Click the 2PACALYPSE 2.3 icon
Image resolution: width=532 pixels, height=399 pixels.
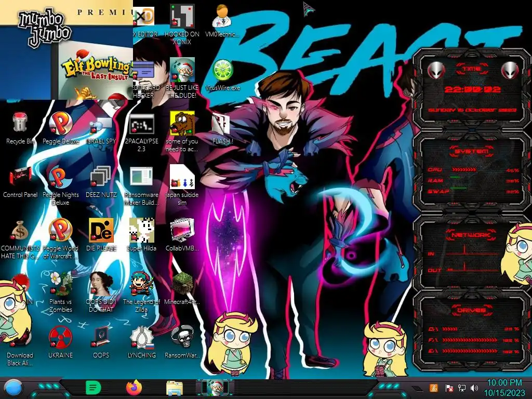point(141,124)
